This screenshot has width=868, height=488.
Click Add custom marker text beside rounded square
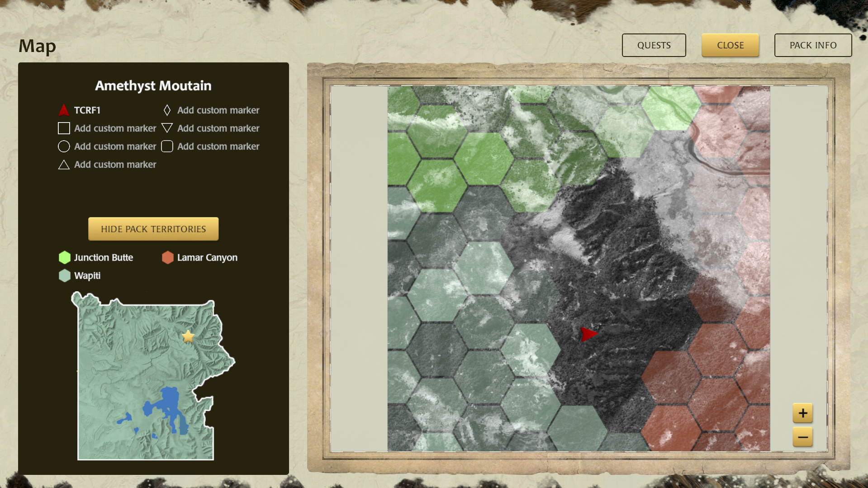218,147
